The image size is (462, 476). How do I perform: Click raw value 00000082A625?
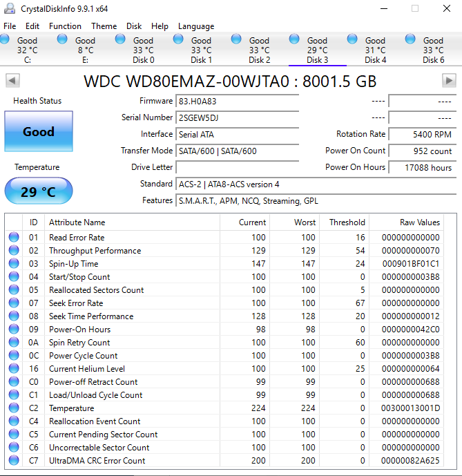tap(410, 461)
